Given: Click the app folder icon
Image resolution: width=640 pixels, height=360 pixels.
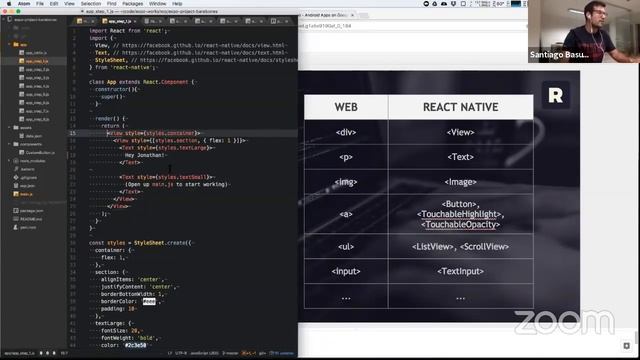Looking at the screenshot, I should (x=16, y=44).
